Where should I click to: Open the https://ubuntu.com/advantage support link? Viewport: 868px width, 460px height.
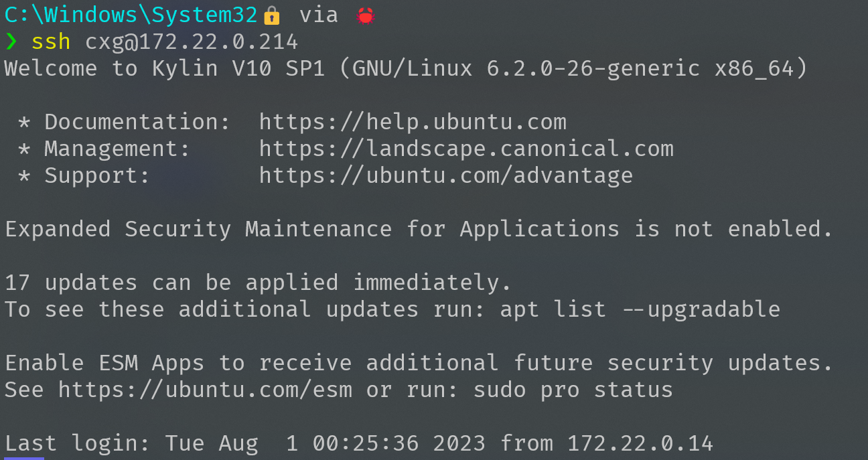click(446, 175)
